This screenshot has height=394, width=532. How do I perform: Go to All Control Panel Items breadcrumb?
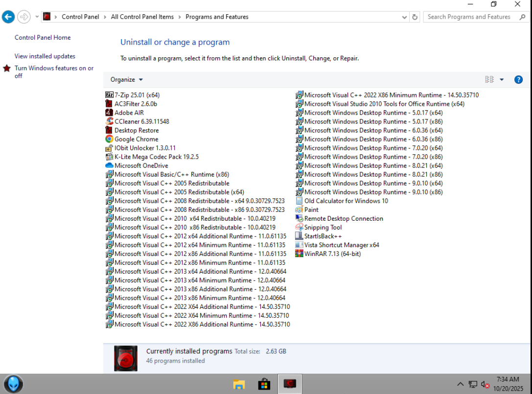coord(142,17)
